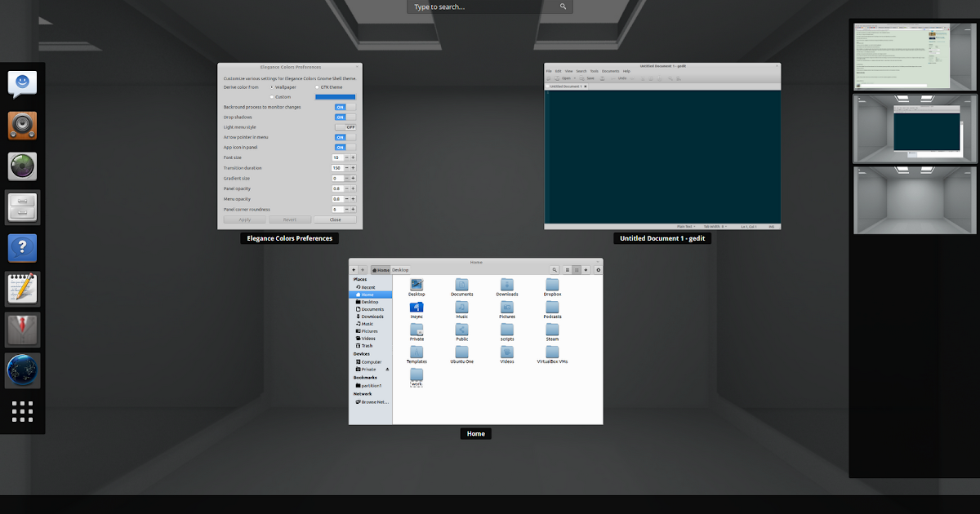This screenshot has width=980, height=514.
Task: Launch the file manager from the dock
Action: [22, 207]
